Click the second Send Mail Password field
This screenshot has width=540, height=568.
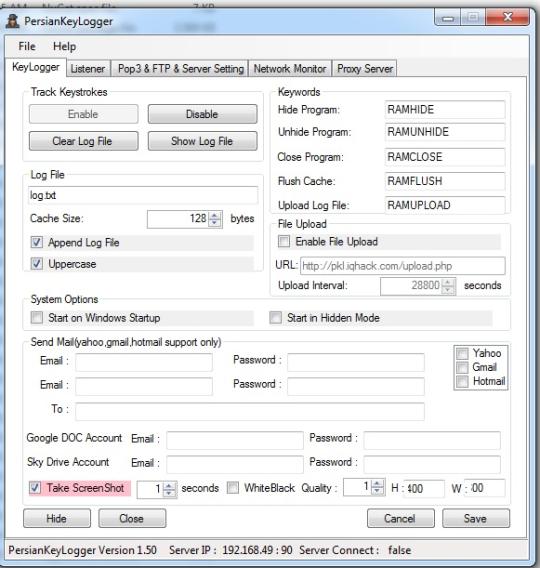point(356,386)
